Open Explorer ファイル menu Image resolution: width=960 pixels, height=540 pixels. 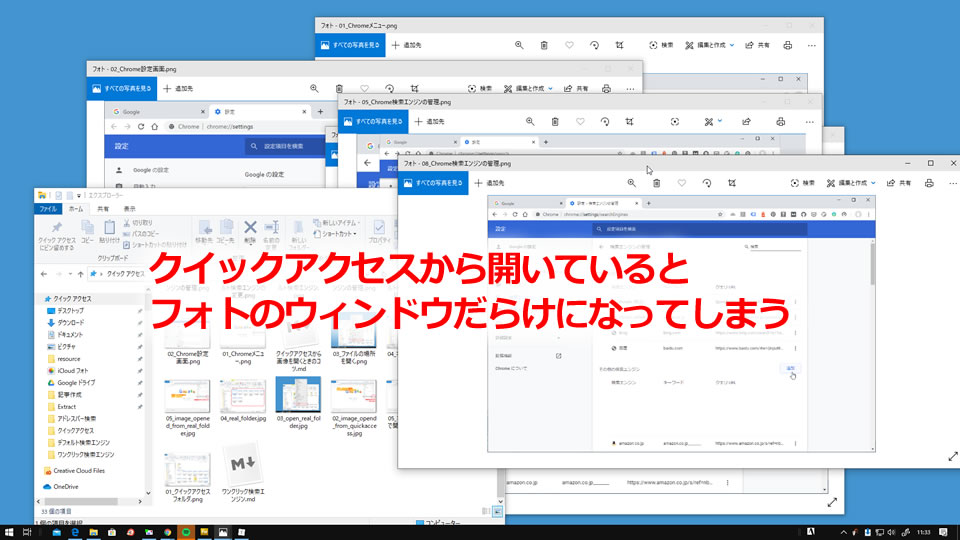point(48,209)
